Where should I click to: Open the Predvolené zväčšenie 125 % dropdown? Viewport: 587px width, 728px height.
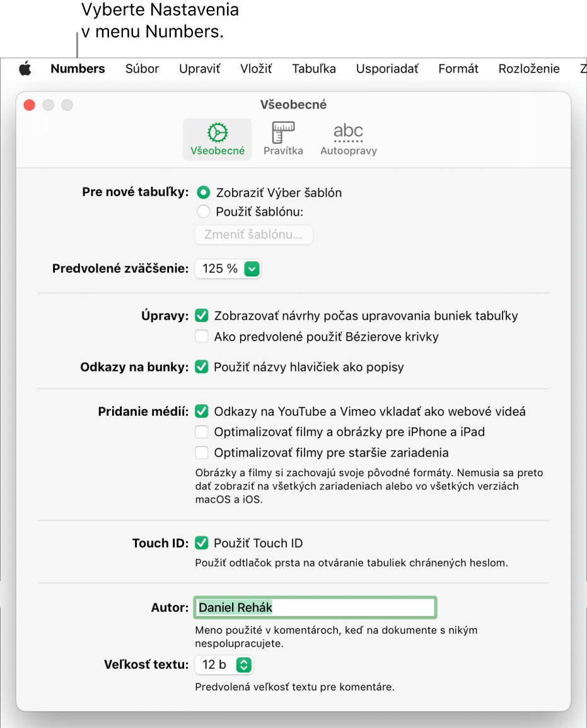pyautogui.click(x=228, y=269)
